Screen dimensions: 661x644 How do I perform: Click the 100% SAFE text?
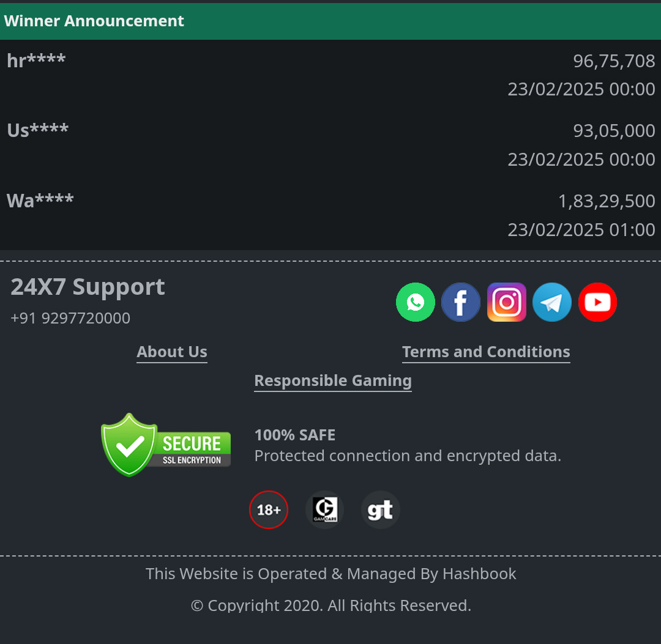pos(295,435)
